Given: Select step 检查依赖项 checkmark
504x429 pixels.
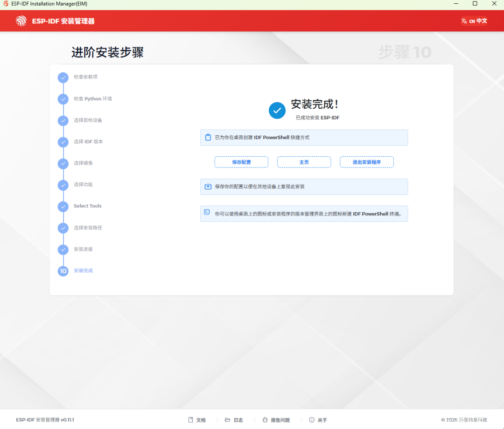Looking at the screenshot, I should coord(63,78).
